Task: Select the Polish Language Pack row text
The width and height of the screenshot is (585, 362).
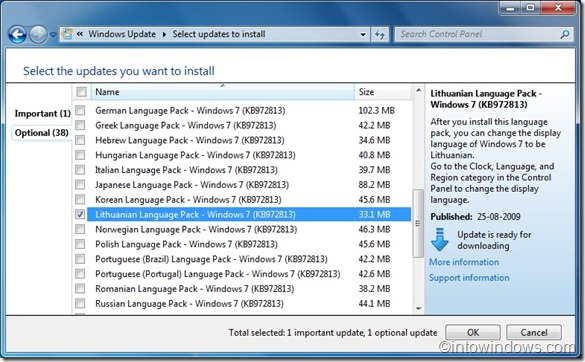Action: tap(186, 244)
